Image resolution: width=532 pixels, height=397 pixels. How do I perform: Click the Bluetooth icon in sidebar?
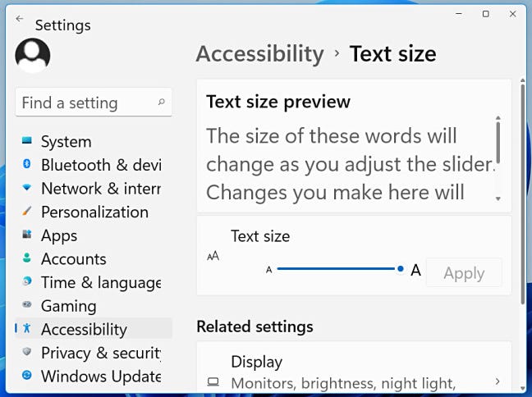pyautogui.click(x=27, y=165)
